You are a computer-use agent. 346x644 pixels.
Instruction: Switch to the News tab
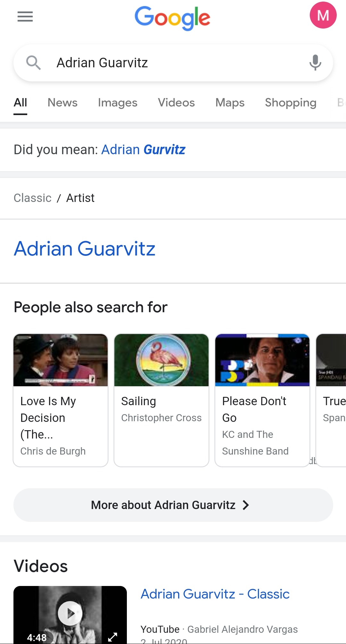tap(62, 103)
